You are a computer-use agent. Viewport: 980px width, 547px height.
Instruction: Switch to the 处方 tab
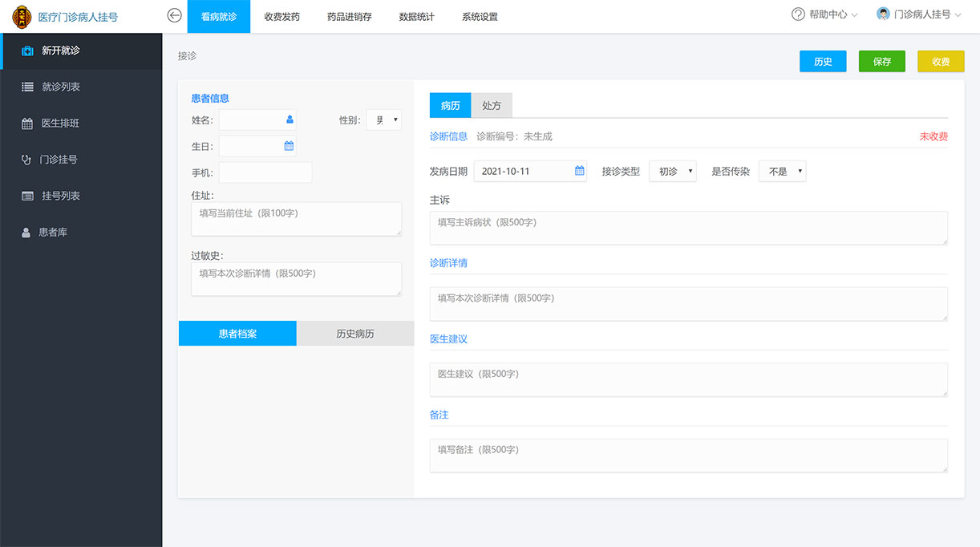(492, 106)
